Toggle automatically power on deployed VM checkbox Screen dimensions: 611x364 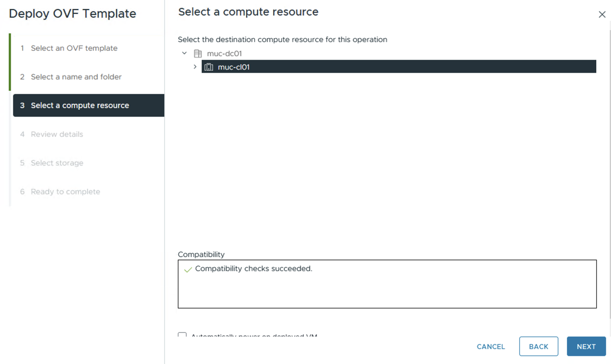(x=182, y=334)
